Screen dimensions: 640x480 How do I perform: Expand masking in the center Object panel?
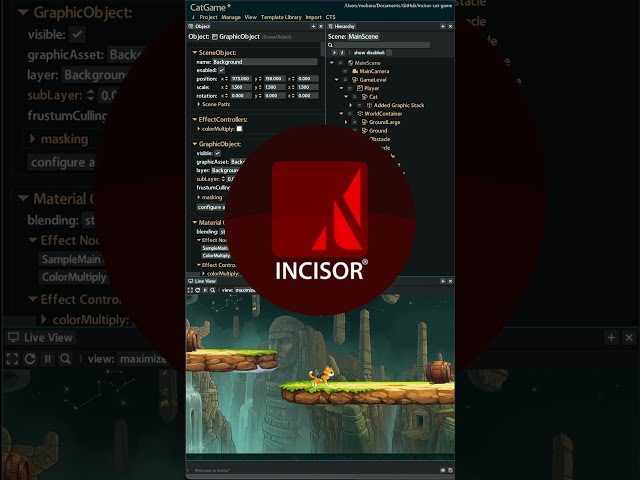click(199, 197)
